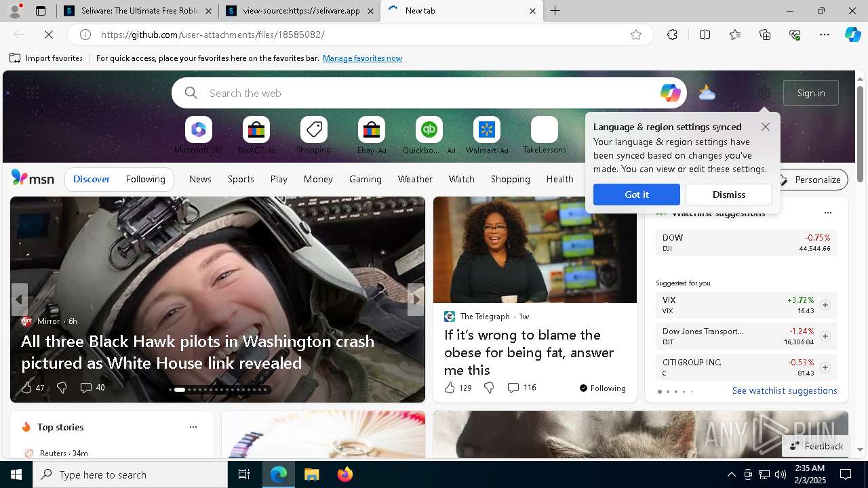
Task: Stop loading the page in the toolbar
Action: click(49, 35)
